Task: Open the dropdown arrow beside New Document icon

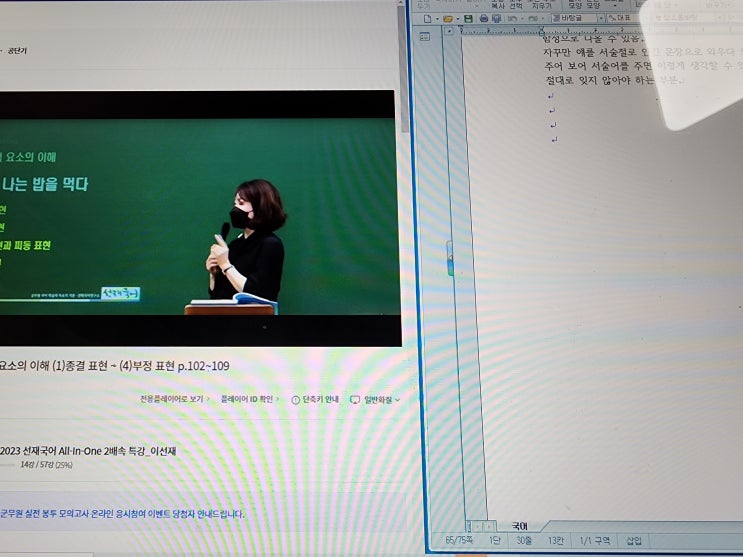Action: pos(436,19)
